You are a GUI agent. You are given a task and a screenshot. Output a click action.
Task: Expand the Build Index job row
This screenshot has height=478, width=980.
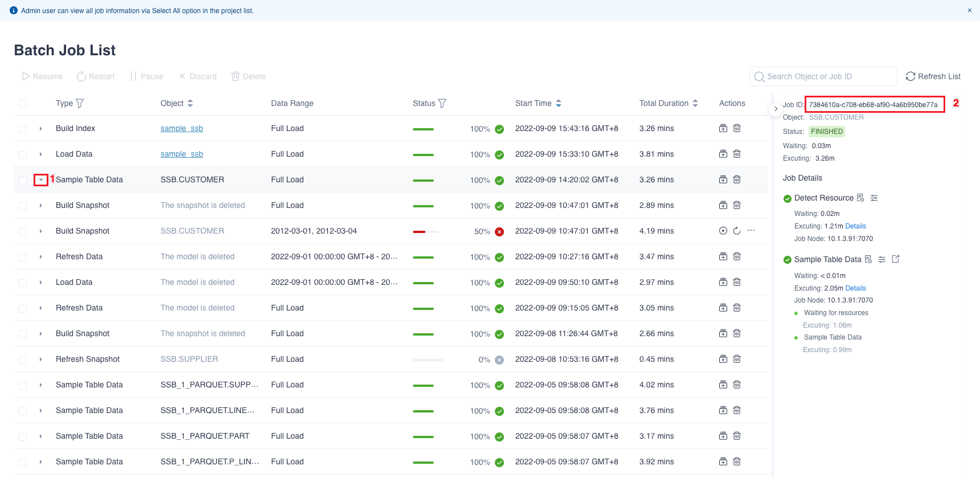coord(41,129)
